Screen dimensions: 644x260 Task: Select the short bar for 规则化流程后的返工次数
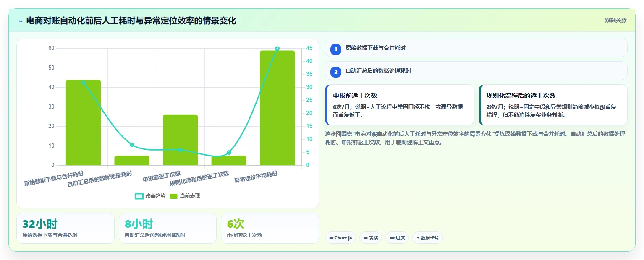point(229,161)
